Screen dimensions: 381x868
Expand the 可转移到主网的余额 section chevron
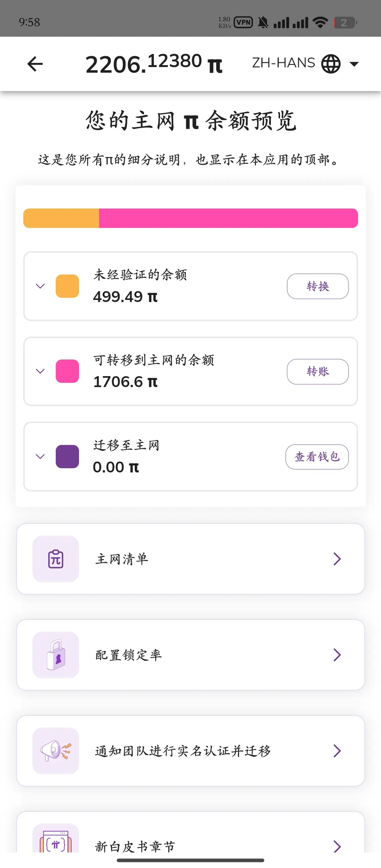[x=40, y=371]
